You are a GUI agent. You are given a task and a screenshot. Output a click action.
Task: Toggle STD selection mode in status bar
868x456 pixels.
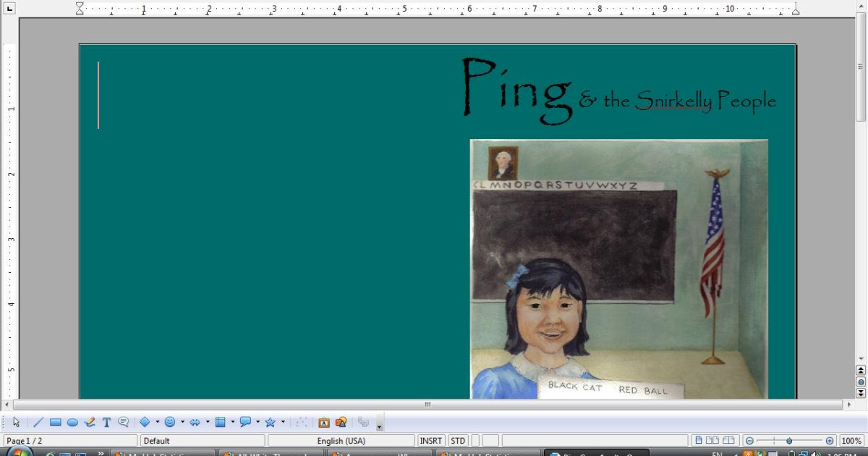(x=458, y=441)
